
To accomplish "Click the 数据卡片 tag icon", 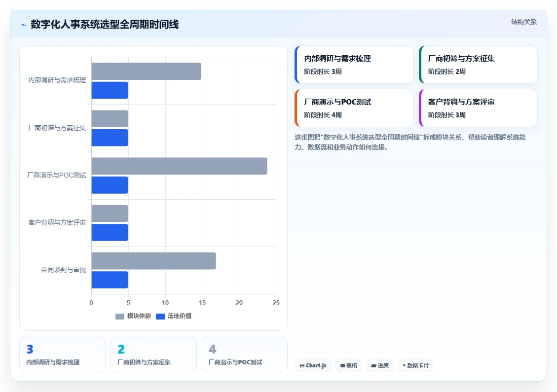I will [404, 365].
